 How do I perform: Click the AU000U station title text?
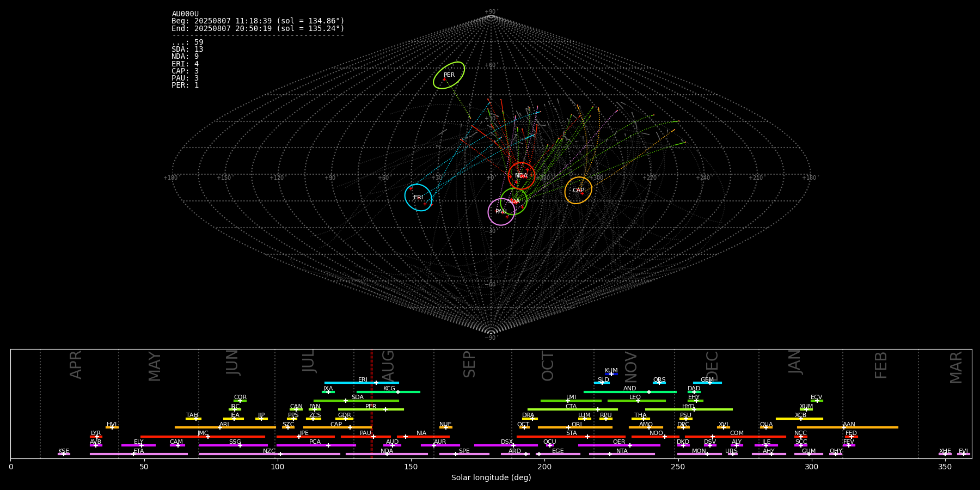(x=185, y=14)
